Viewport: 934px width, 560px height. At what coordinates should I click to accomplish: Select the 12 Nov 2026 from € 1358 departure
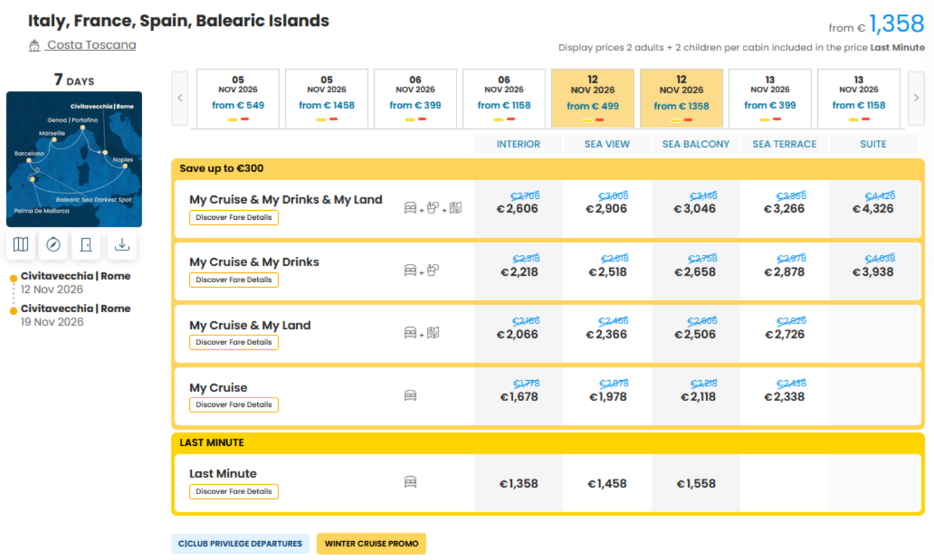click(x=681, y=99)
